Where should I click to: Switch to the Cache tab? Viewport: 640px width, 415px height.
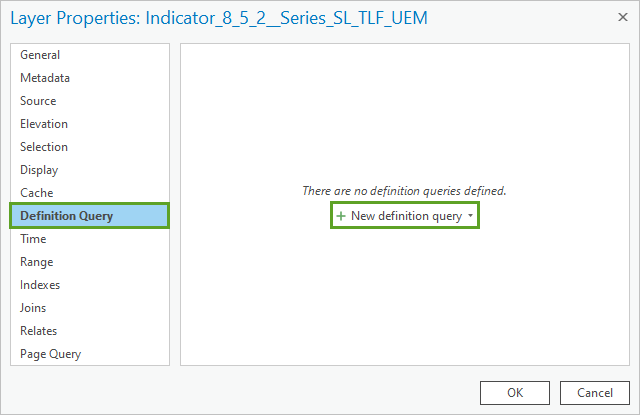point(37,193)
